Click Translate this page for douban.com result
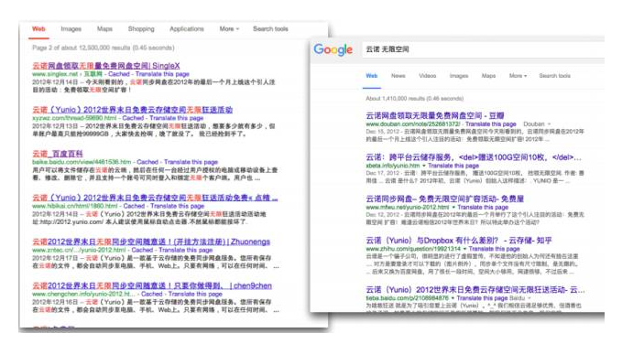This screenshot has width=644, height=344. point(490,124)
